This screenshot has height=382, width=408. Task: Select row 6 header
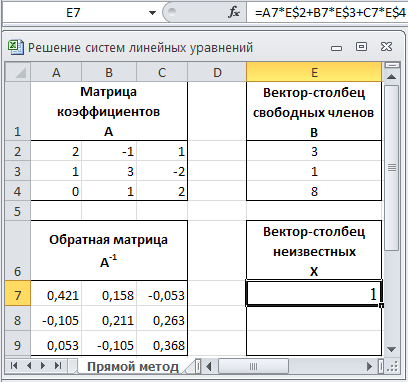click(x=18, y=250)
